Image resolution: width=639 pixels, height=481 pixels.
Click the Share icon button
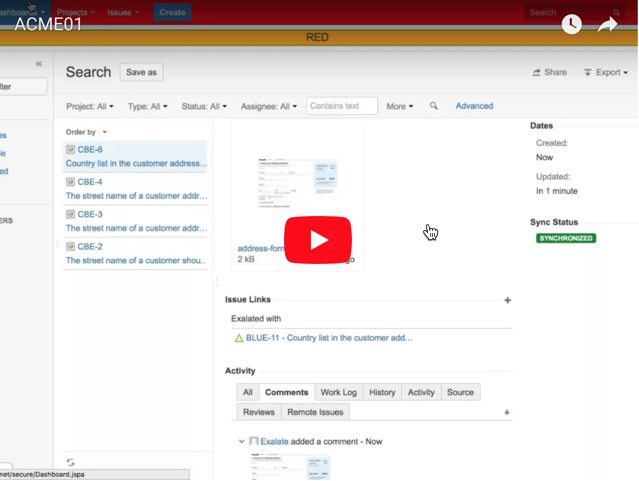pos(549,72)
